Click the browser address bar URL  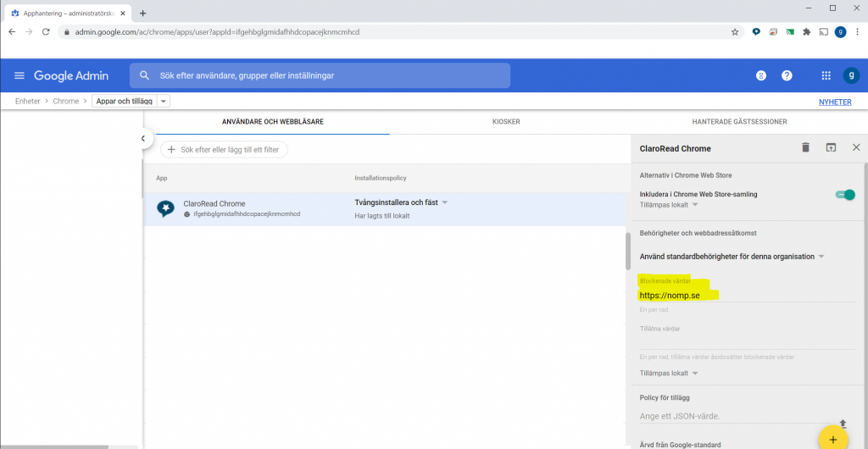(x=218, y=32)
